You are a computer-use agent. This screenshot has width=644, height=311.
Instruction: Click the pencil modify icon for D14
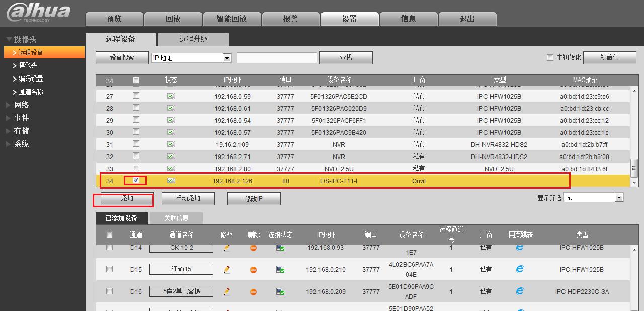pos(227,247)
